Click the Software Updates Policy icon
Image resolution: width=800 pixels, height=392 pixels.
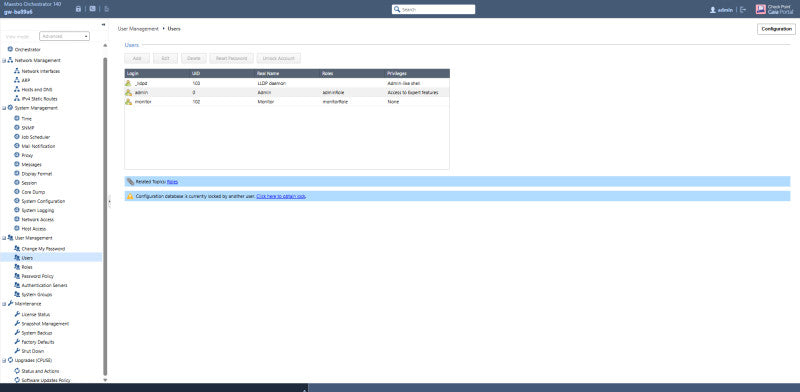tap(17, 380)
